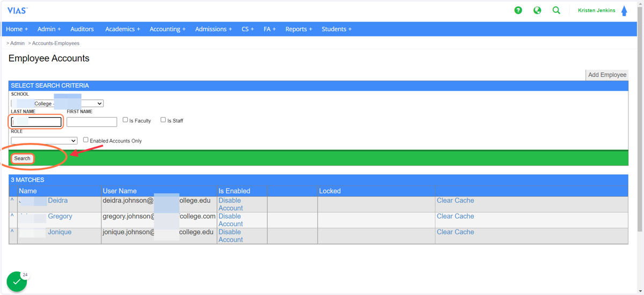This screenshot has height=295, width=644.
Task: Open the Academics + menu
Action: pos(122,29)
